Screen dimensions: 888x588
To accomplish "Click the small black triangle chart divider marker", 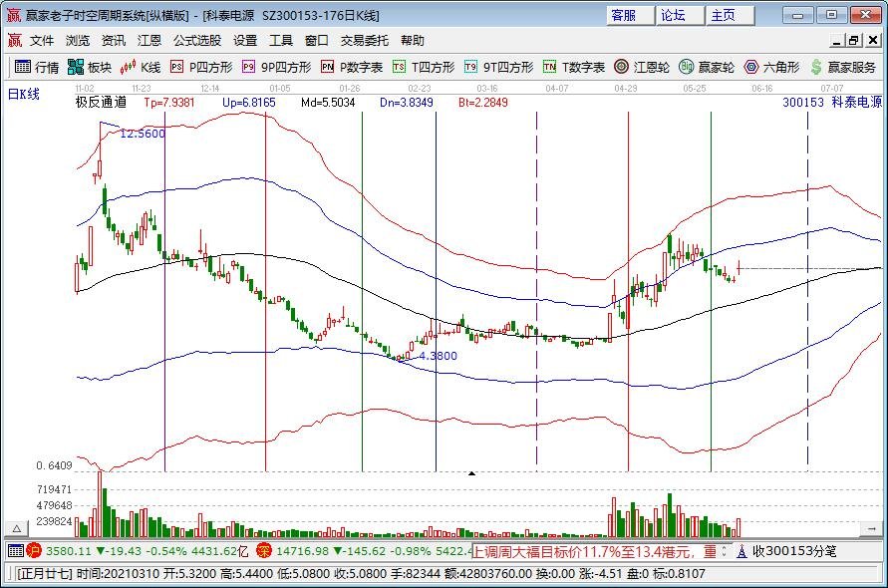I will pyautogui.click(x=471, y=473).
